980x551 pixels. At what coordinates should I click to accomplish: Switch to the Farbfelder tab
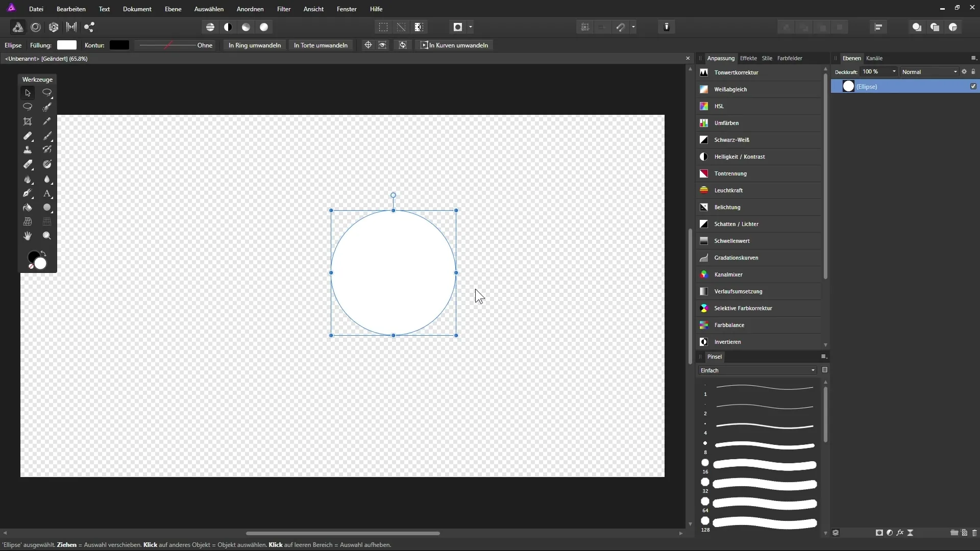[790, 58]
